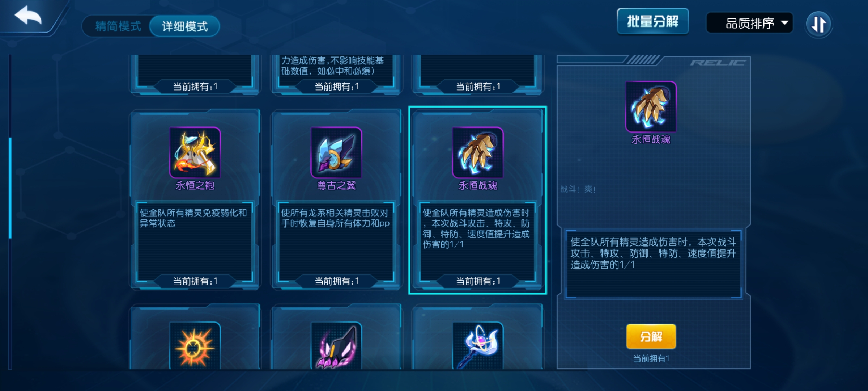
Task: Click the partially visible top-middle relic card
Action: (x=336, y=75)
